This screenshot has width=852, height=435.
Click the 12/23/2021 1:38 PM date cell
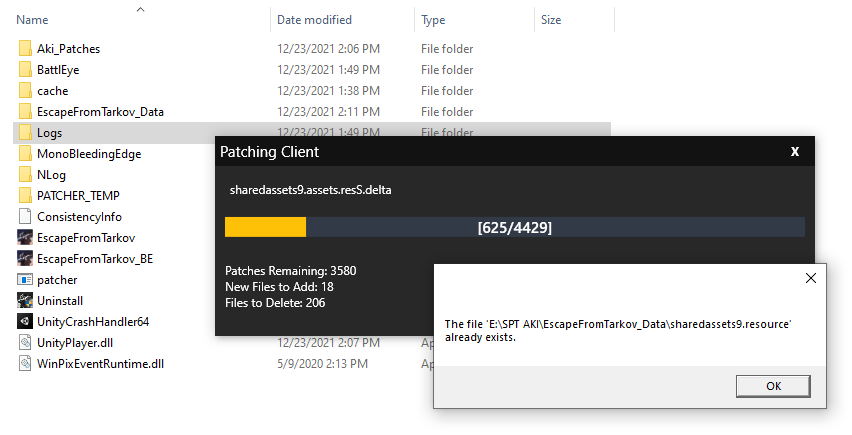tap(328, 91)
